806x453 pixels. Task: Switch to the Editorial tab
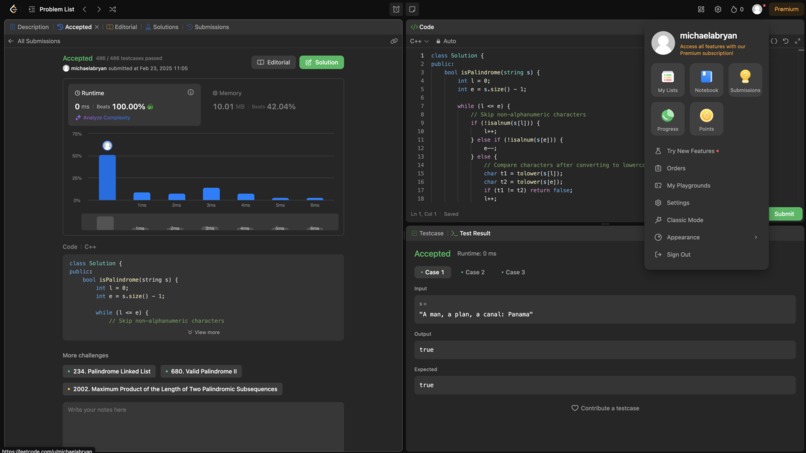(122, 27)
